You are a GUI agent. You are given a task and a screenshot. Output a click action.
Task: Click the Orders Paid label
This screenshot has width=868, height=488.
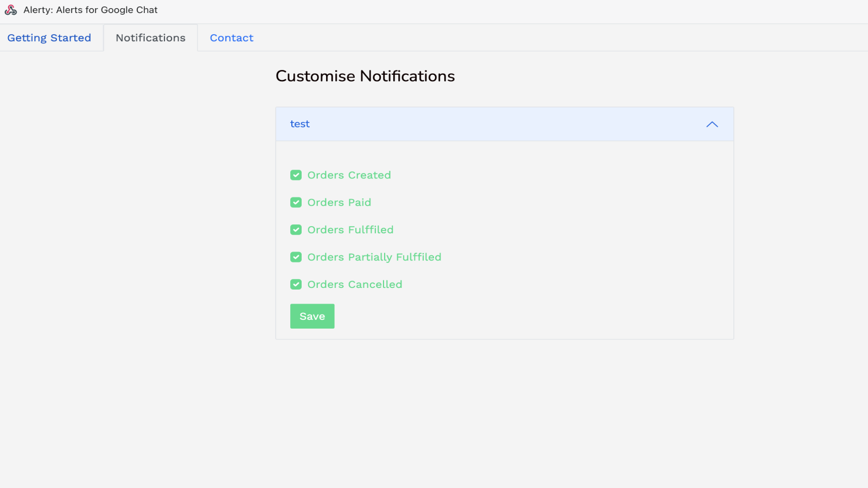coord(339,202)
